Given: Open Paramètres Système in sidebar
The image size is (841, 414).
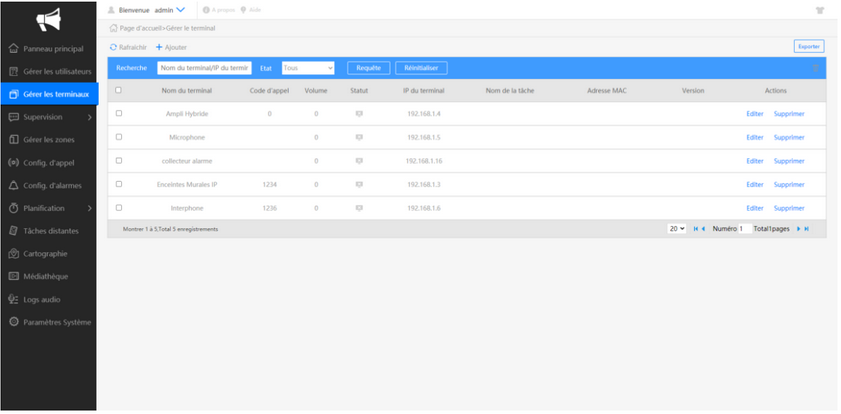Looking at the screenshot, I should coord(49,322).
